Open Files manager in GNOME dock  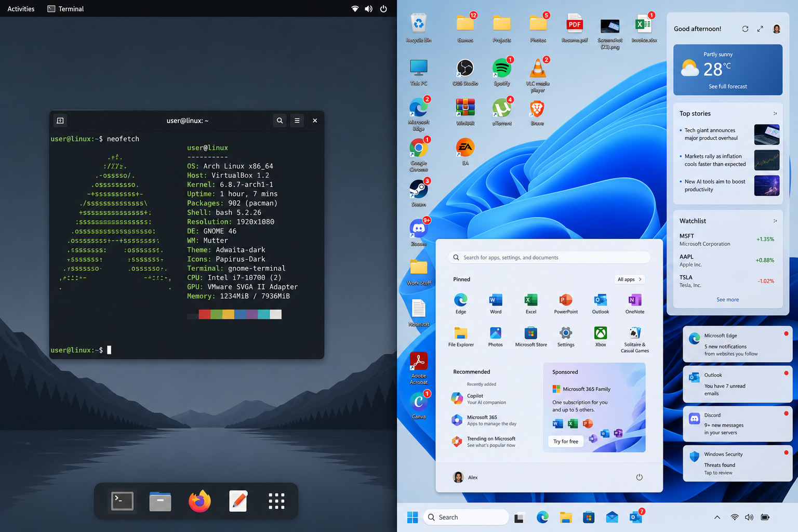tap(160, 501)
